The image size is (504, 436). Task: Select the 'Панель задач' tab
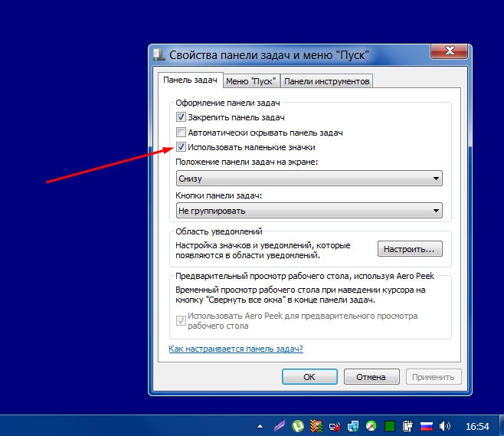pyautogui.click(x=189, y=80)
